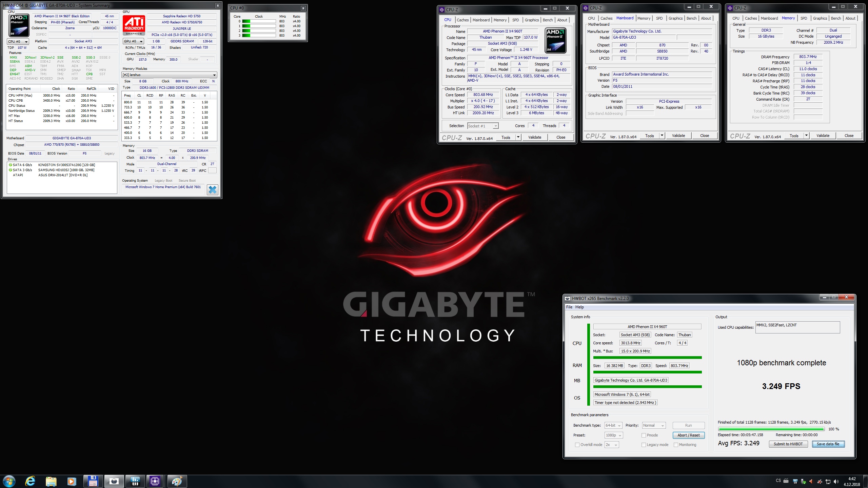
Task: Open the Windows Start menu orb
Action: coord(9,481)
